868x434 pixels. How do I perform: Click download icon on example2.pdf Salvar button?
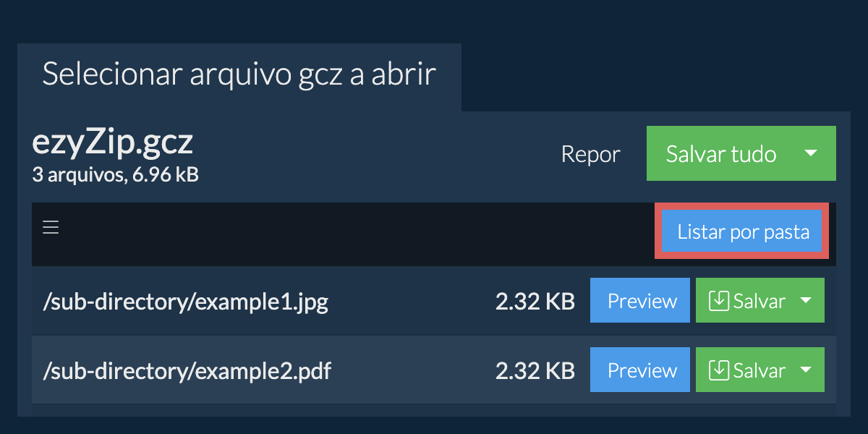(718, 370)
